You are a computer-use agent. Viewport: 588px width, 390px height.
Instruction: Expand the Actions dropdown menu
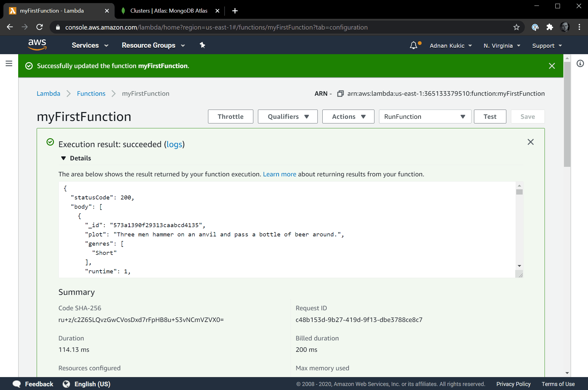tap(348, 117)
